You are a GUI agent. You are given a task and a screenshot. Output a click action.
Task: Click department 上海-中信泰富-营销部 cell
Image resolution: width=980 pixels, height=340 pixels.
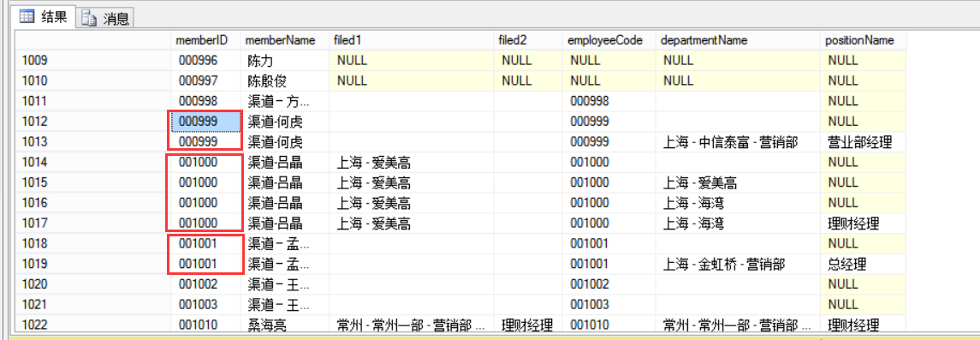tap(738, 142)
